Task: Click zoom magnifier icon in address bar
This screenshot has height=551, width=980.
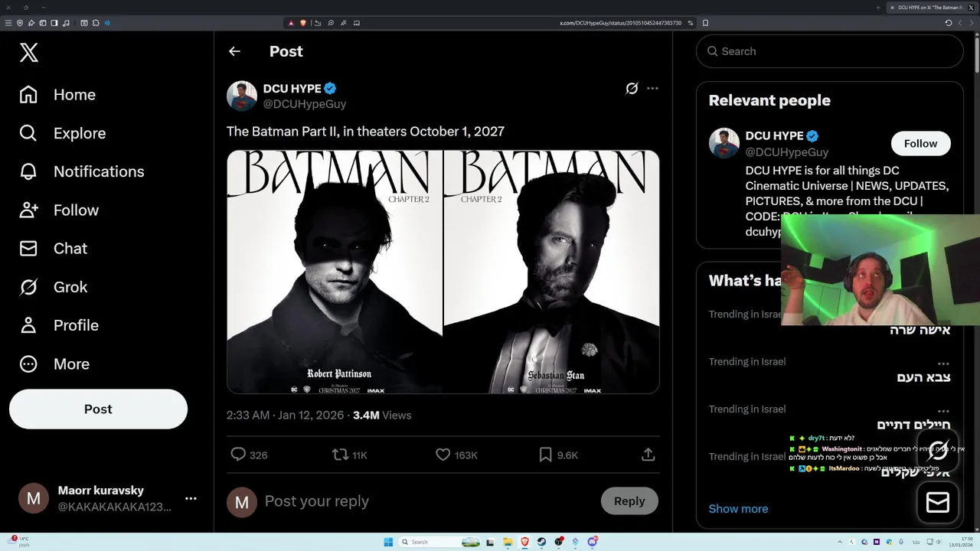Action: [x=331, y=23]
